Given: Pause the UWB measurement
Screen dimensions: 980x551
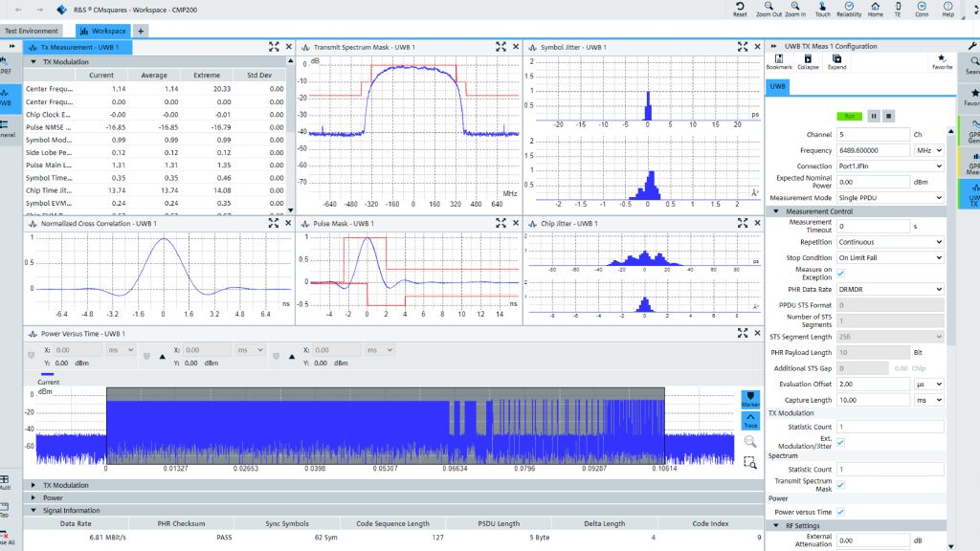Looking at the screenshot, I should click(x=873, y=116).
